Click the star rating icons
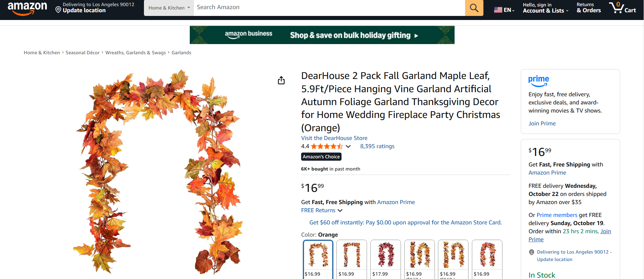Viewport: 644px width, 279px height. click(x=327, y=146)
